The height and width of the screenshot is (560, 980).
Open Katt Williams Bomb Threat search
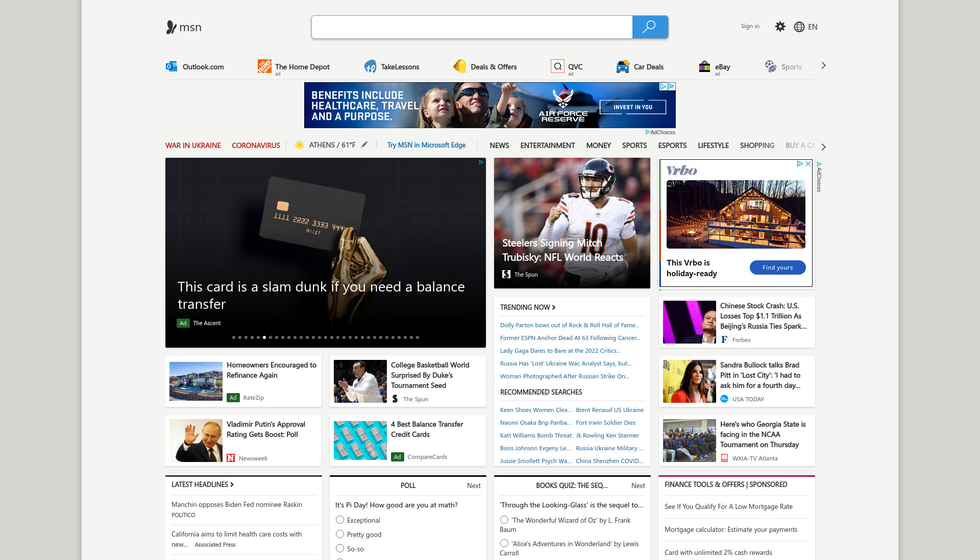point(536,435)
